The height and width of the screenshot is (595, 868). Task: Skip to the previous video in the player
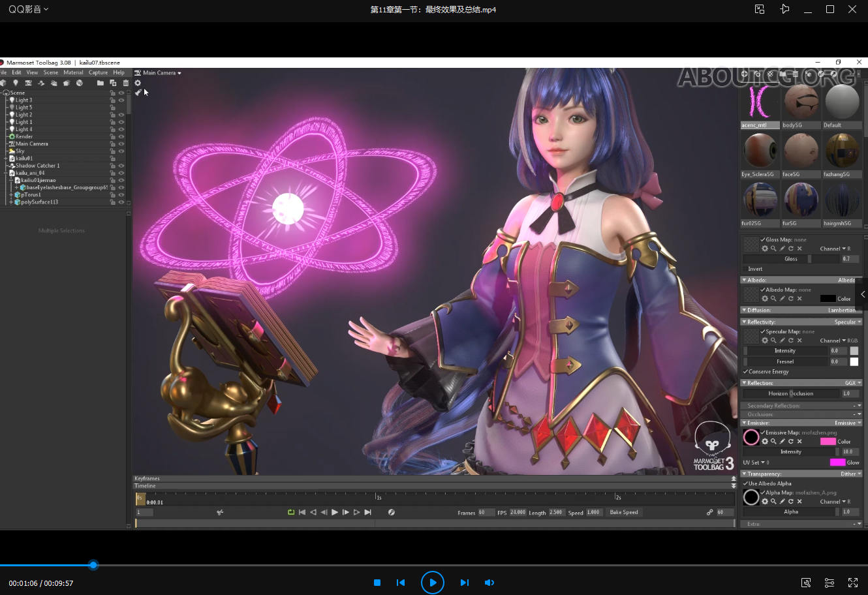click(x=401, y=583)
